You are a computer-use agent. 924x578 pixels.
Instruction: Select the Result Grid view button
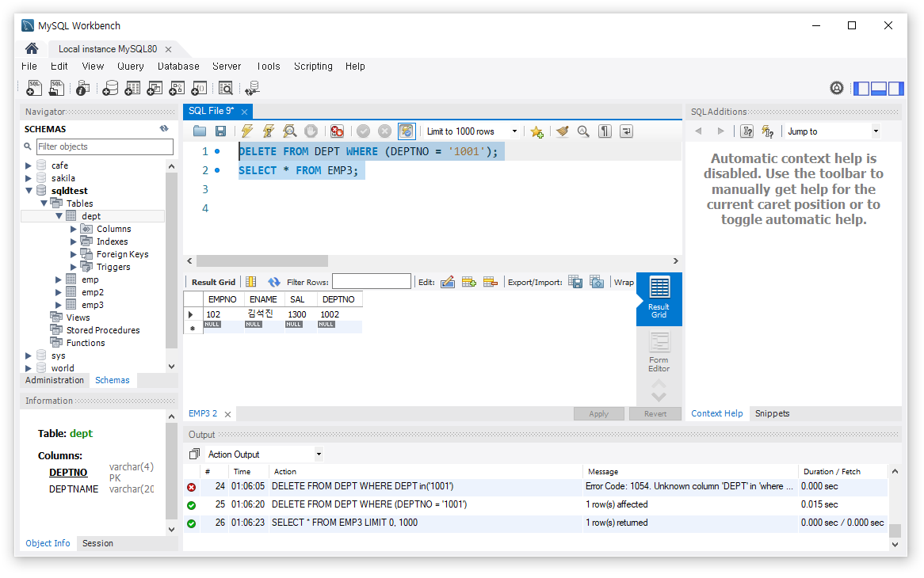(x=659, y=299)
